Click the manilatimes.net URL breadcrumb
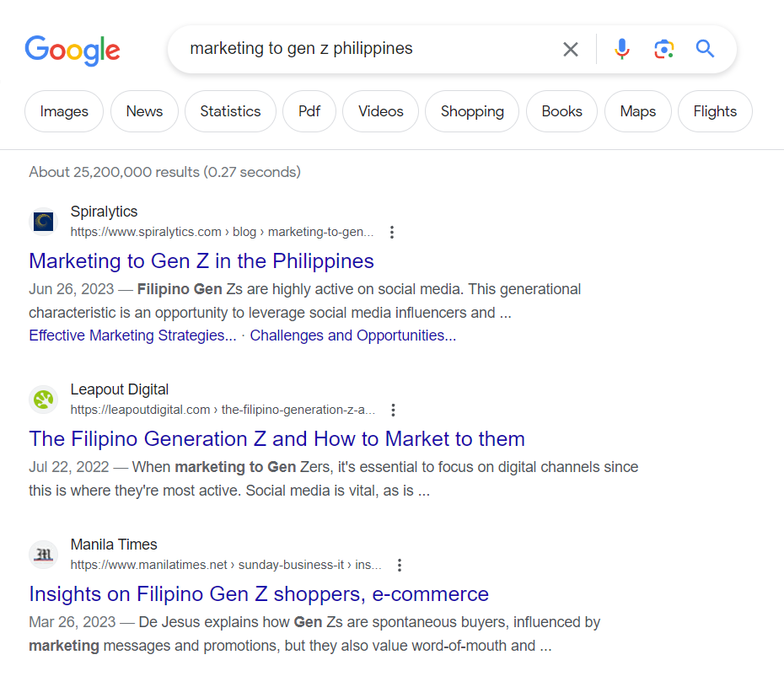This screenshot has height=687, width=784. click(x=226, y=565)
